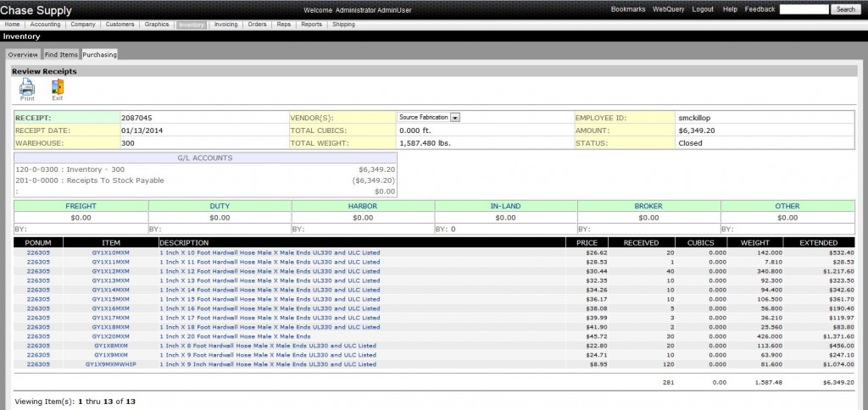Open the Invoicing menu
Viewport: 868px width, 410px height.
coord(225,25)
